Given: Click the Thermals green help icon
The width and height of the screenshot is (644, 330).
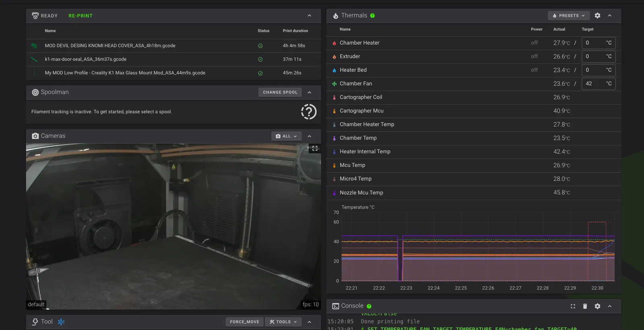Looking at the screenshot, I should point(372,16).
